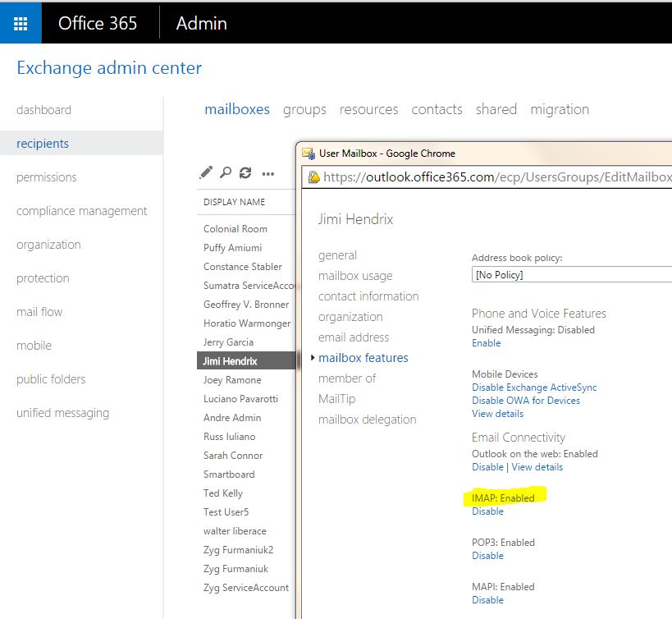
Task: Sort by the DISPLAY NAME column header
Action: click(x=235, y=202)
